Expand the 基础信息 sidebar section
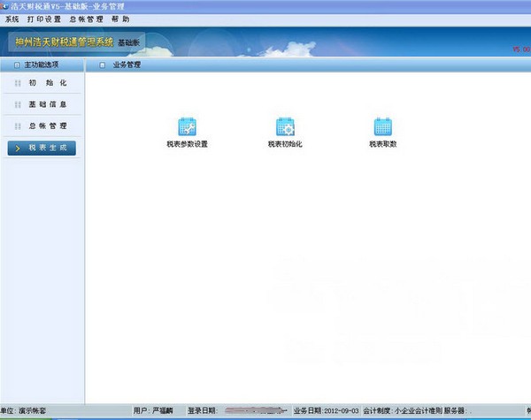The image size is (531, 420). [x=47, y=104]
